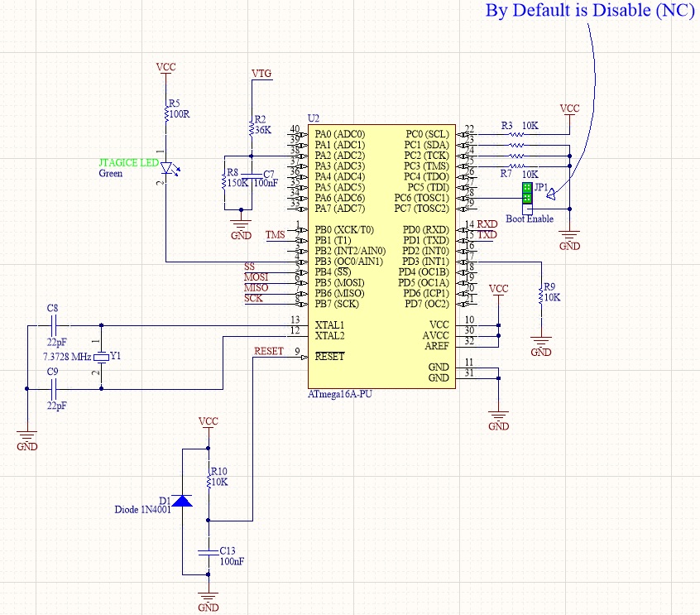Select the MOSI net label

coord(256,277)
